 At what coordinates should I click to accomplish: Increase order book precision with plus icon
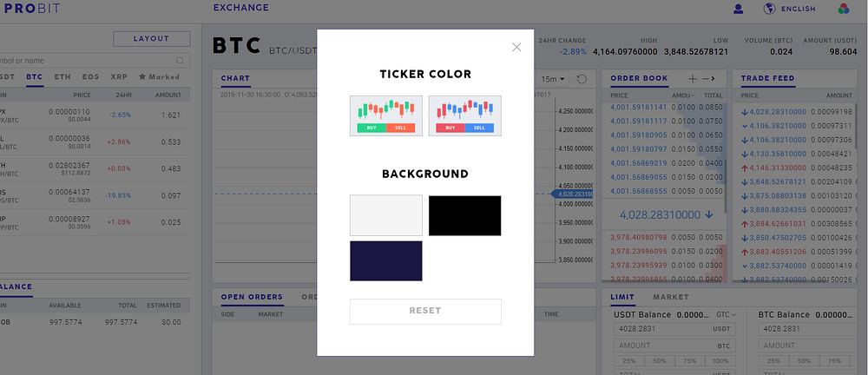tap(693, 79)
